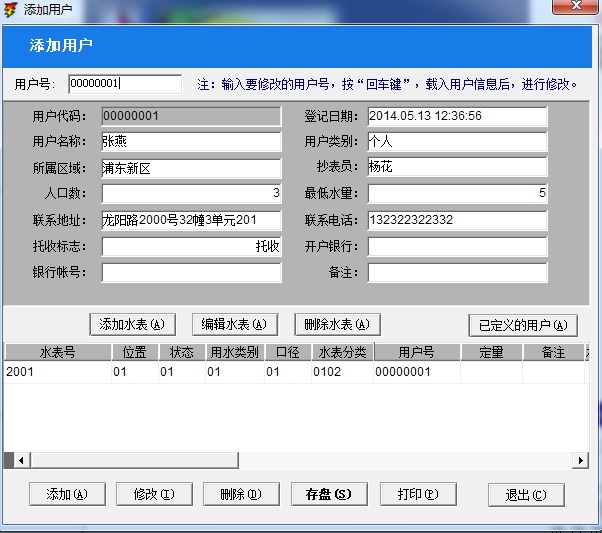Edit the 登记日期 field
The width and height of the screenshot is (602, 533).
[457, 116]
